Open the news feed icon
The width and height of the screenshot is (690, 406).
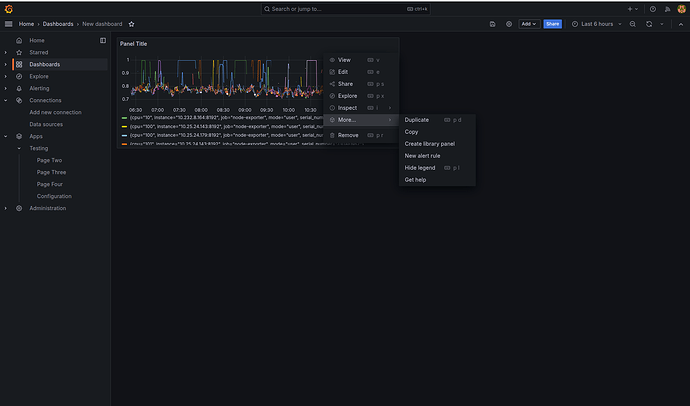(667, 9)
